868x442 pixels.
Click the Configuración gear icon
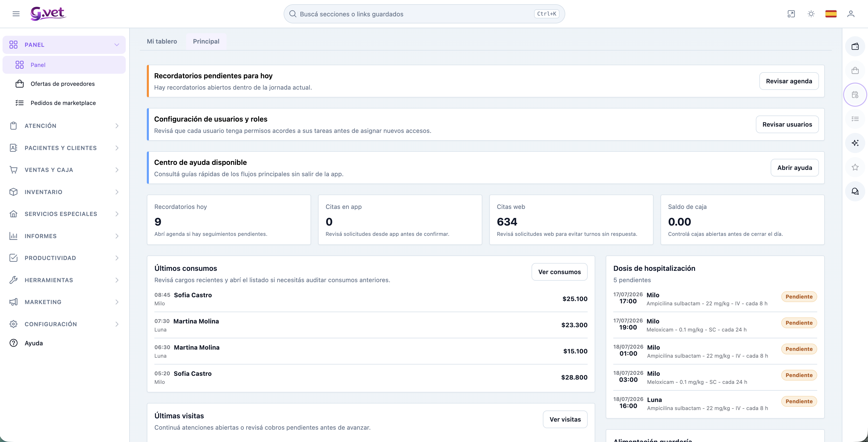tap(14, 324)
